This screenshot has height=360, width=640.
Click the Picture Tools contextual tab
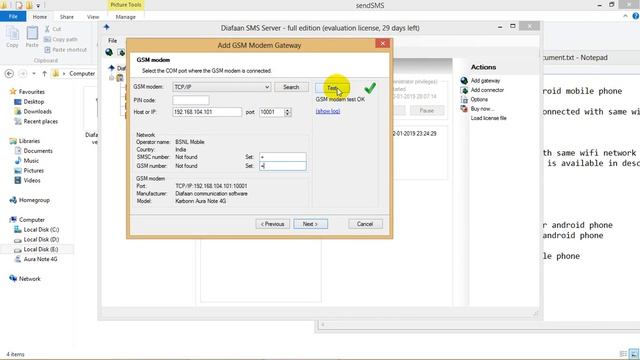(x=126, y=5)
